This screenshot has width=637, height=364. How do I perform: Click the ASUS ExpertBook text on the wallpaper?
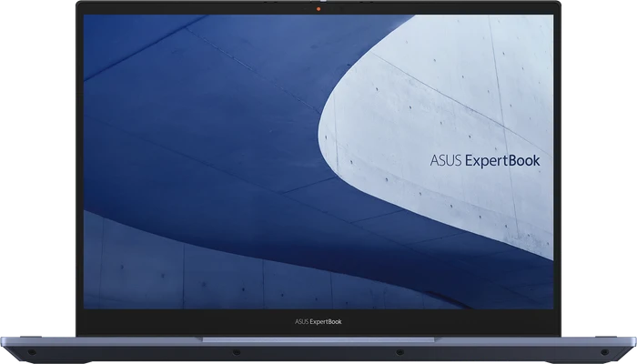pos(485,161)
